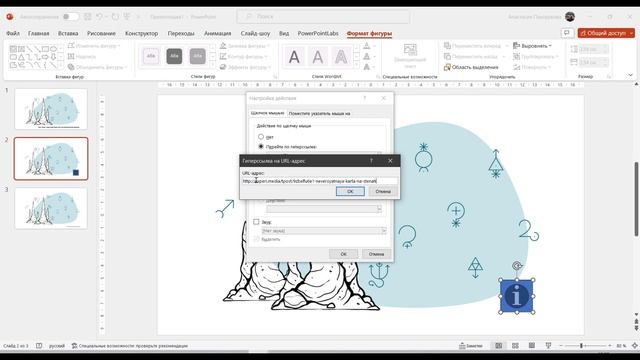Click the Share button
This screenshot has width=640, height=360.
click(x=606, y=33)
